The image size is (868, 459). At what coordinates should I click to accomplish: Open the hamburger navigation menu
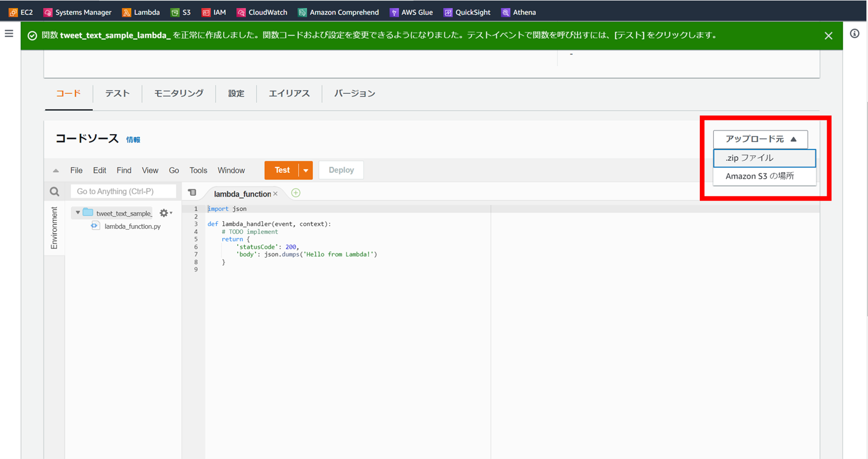pos(9,34)
